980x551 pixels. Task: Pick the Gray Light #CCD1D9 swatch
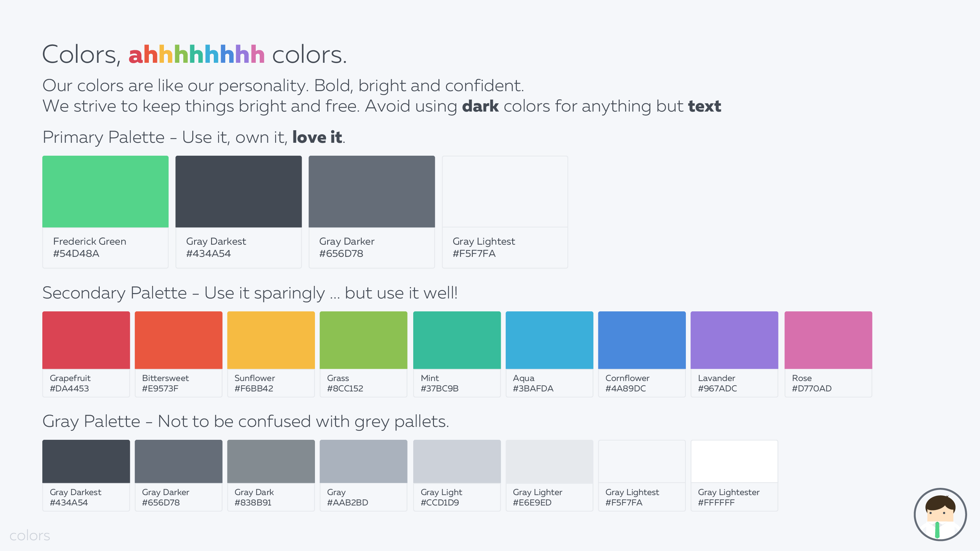457,462
